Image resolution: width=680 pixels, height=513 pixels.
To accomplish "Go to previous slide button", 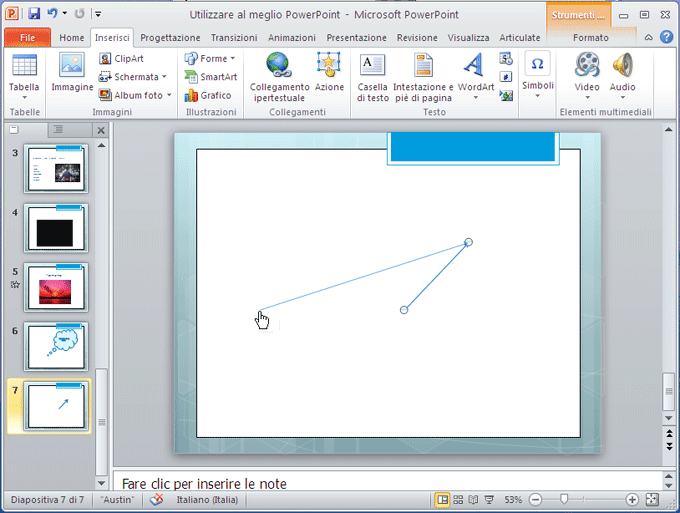I will pyautogui.click(x=669, y=433).
